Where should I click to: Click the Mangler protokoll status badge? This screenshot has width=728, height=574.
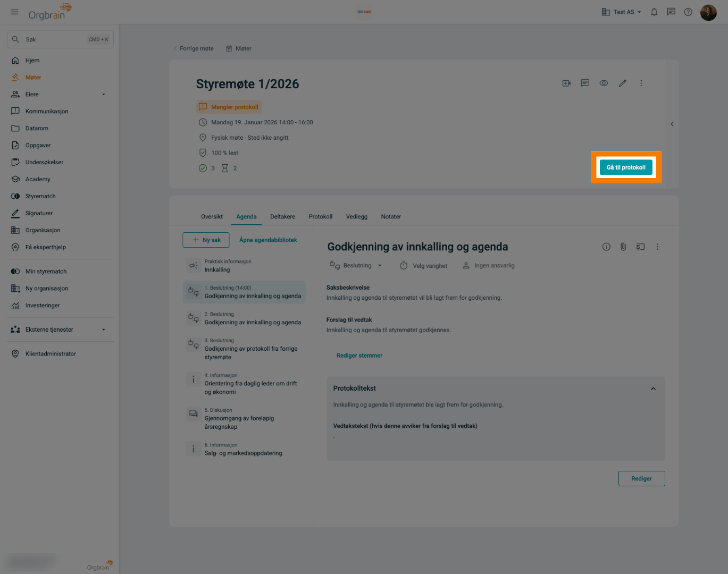(x=229, y=107)
